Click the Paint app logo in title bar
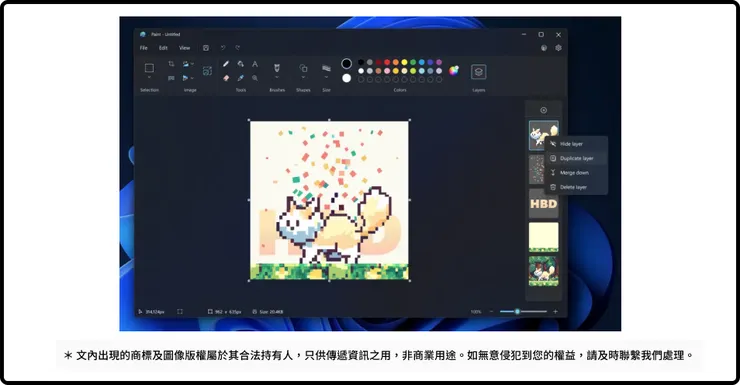Viewport: 740px width, 385px height. tap(143, 34)
